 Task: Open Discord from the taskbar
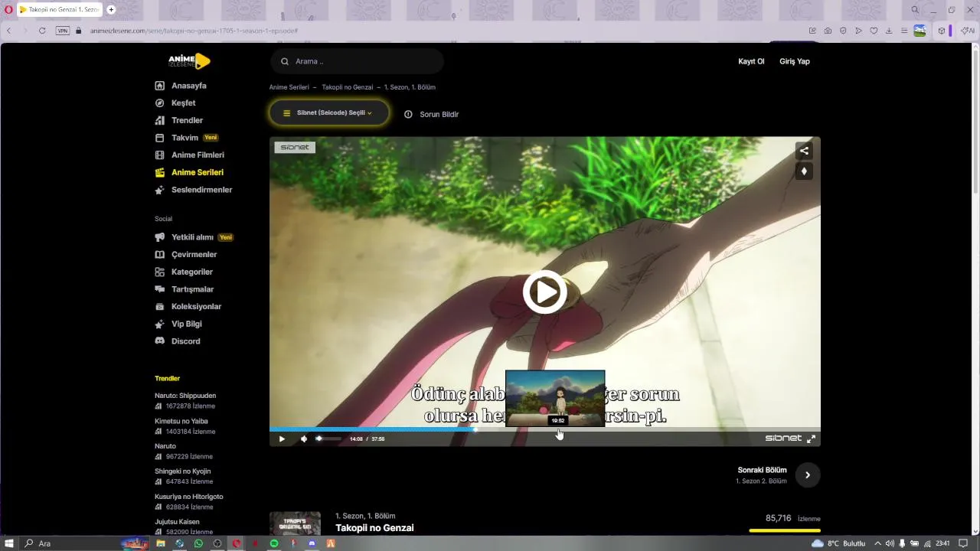pyautogui.click(x=312, y=543)
